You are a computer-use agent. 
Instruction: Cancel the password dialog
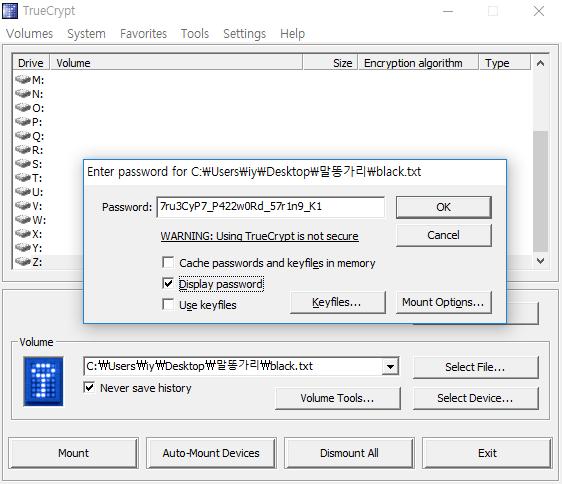tap(444, 235)
